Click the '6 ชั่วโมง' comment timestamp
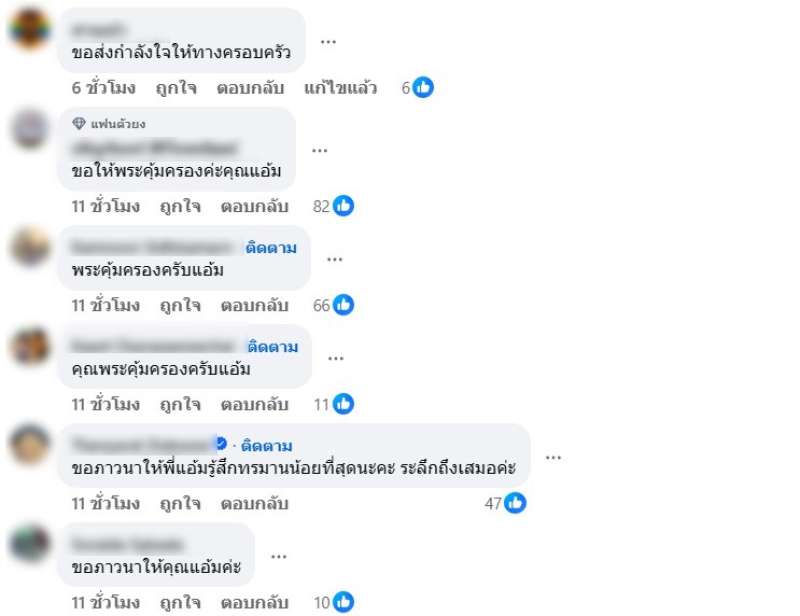 pos(104,88)
